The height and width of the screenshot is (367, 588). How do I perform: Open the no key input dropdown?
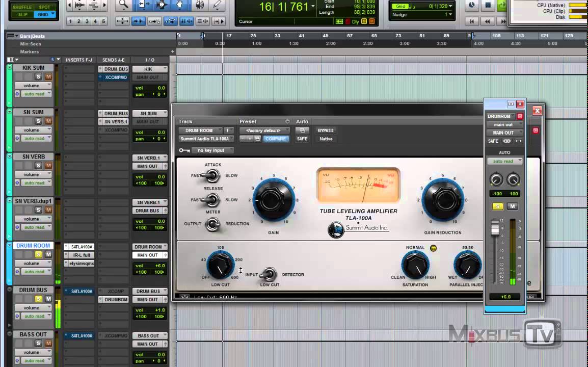pyautogui.click(x=212, y=150)
